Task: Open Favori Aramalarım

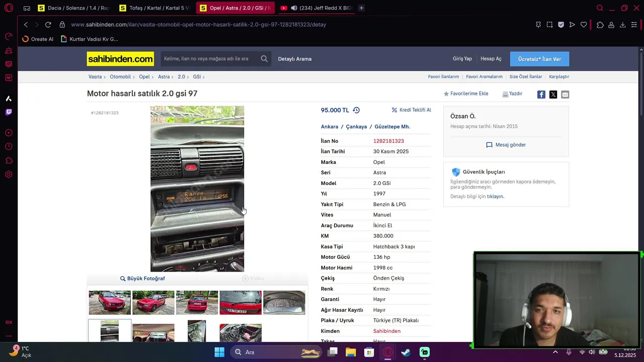Action: tap(484, 77)
